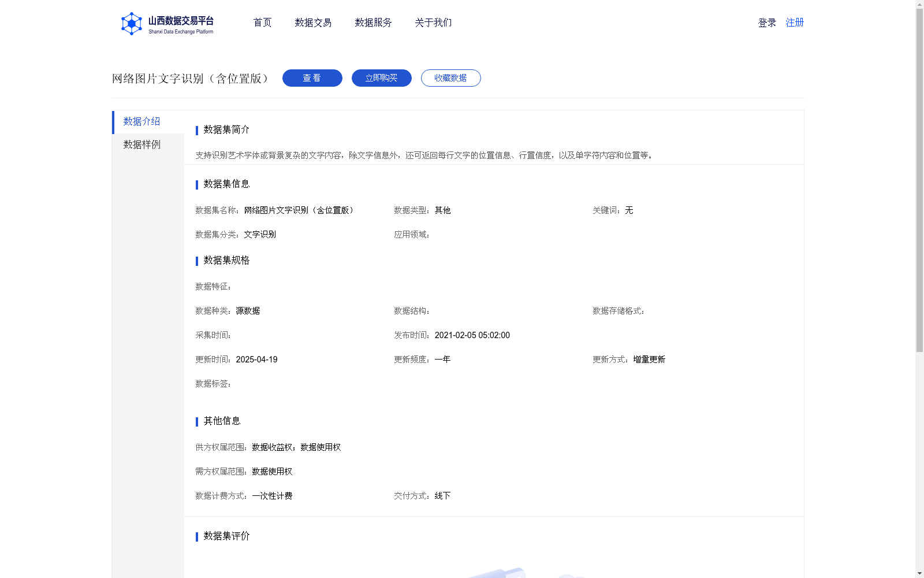This screenshot has width=924, height=578.
Task: Click the 采集时间 label
Action: pyautogui.click(x=213, y=335)
